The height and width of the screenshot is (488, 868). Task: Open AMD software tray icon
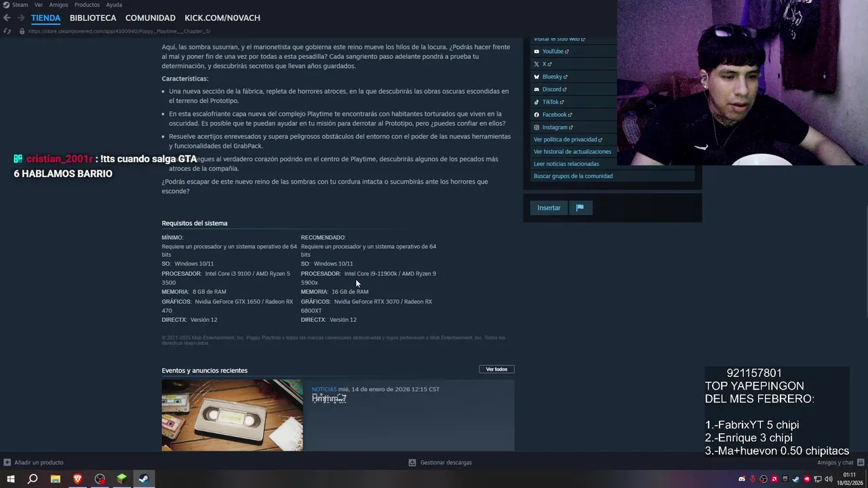click(x=774, y=479)
